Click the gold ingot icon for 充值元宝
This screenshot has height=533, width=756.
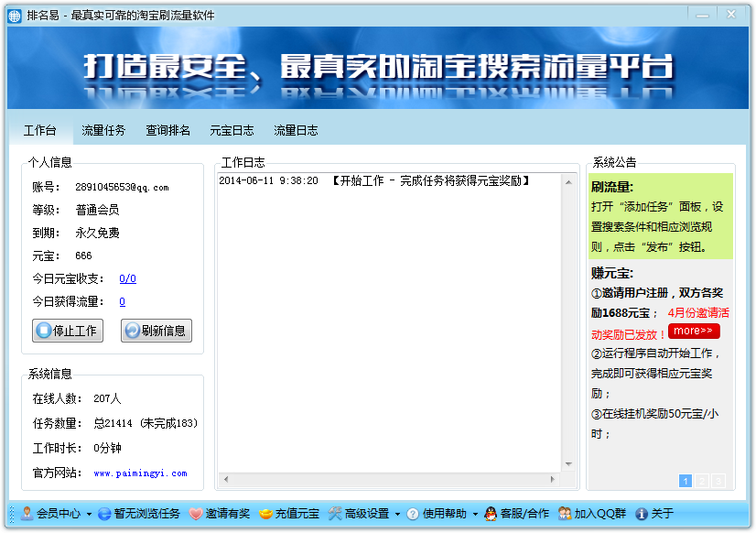coord(265,514)
